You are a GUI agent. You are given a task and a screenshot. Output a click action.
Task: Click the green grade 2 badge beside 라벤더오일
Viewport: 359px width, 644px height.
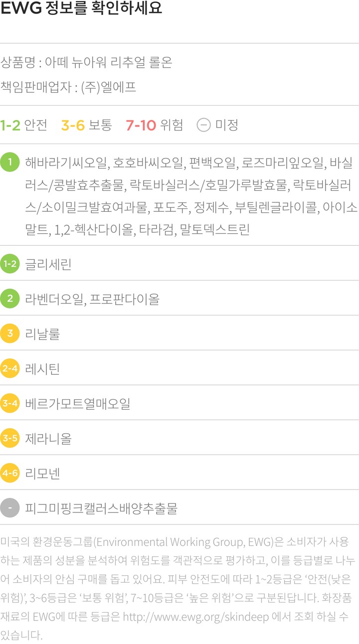tap(10, 299)
